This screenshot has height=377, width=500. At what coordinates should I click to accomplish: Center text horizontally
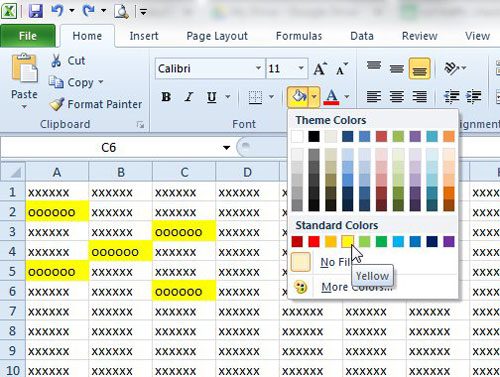point(397,97)
